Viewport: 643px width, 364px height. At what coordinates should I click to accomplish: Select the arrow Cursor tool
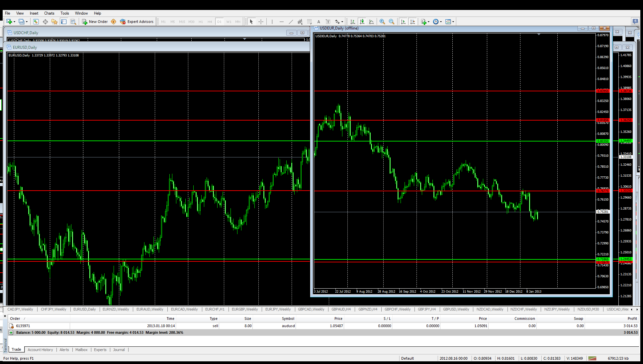pyautogui.click(x=251, y=22)
